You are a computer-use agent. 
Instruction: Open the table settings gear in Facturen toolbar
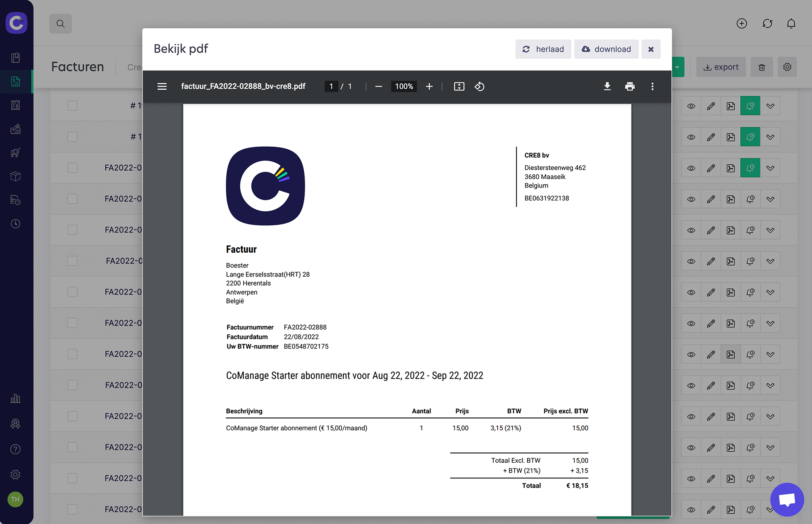click(787, 67)
